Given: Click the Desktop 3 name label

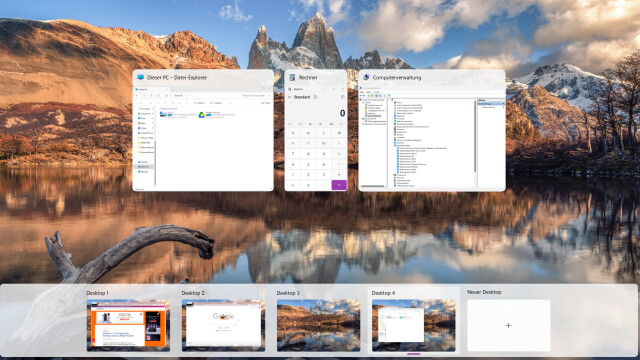Looking at the screenshot, I should click(x=288, y=293).
